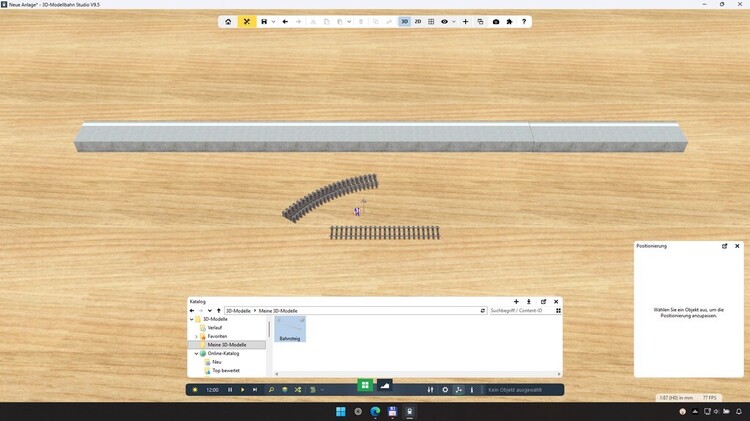
Task: Copy selection with the copy icon
Action: click(x=327, y=22)
